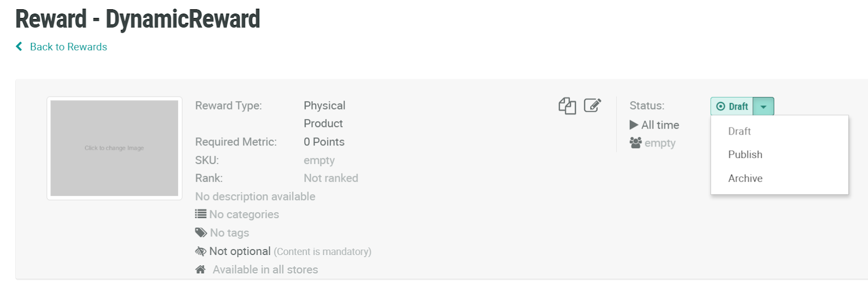Screen dimensions: 868x281
Task: Click the Not optional eye-slash icon
Action: [x=201, y=251]
